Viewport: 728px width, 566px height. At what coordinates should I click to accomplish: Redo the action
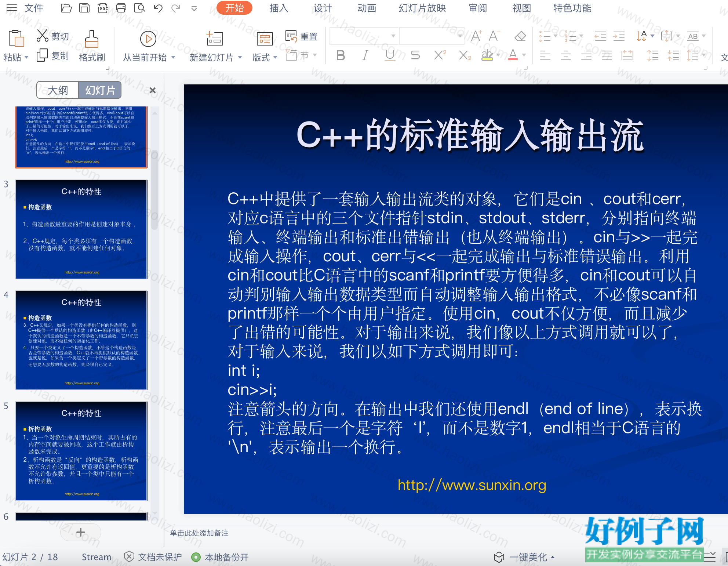coord(176,8)
